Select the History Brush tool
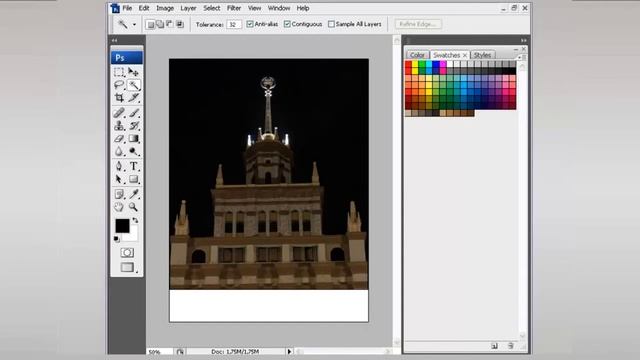Screen dimensions: 640x360 (133, 126)
